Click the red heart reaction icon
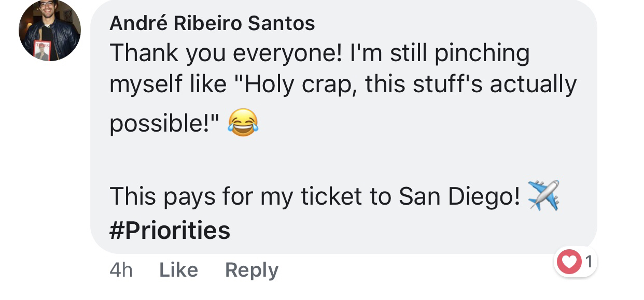Viewport: 644px width, 300px height. [569, 262]
